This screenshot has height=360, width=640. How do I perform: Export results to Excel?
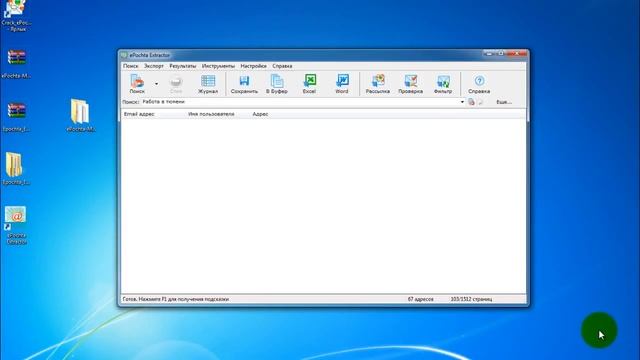coord(309,84)
